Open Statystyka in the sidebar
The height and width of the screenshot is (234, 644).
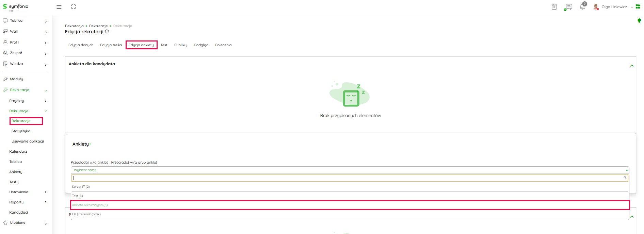point(21,131)
